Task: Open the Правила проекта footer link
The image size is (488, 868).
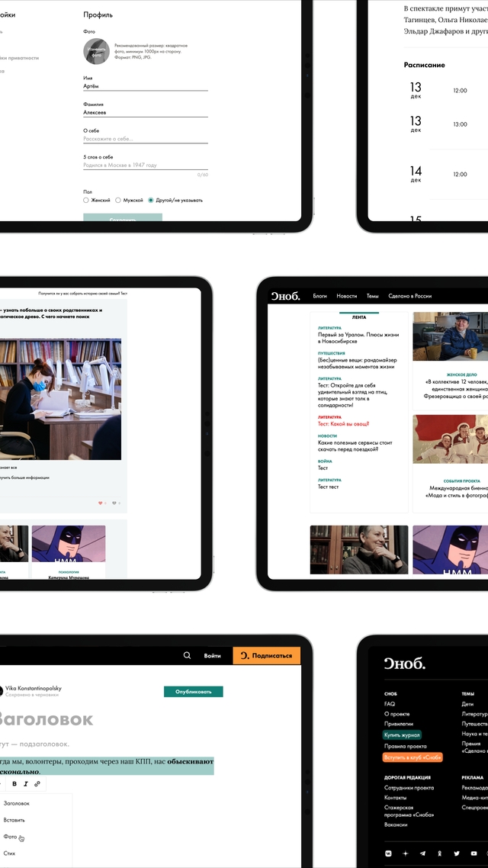Action: pyautogui.click(x=406, y=746)
